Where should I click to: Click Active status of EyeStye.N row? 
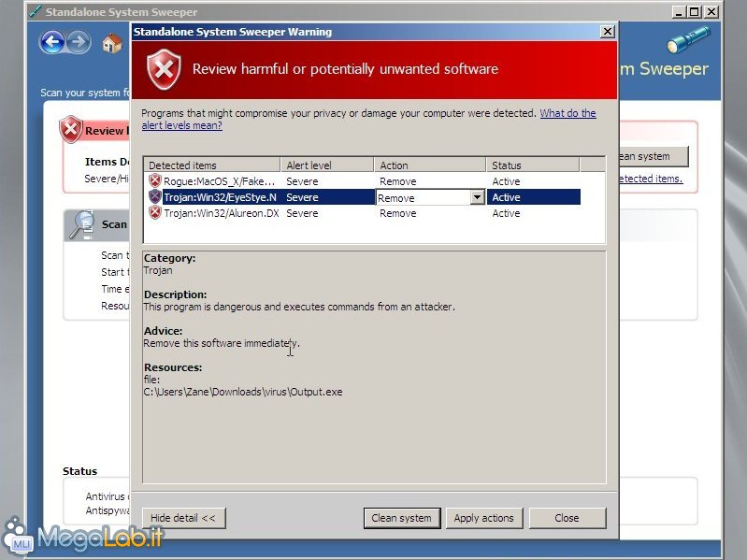point(506,197)
